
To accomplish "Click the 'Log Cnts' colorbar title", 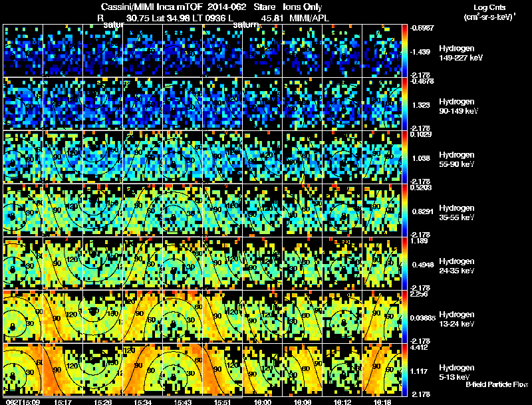I will pyautogui.click(x=489, y=7).
